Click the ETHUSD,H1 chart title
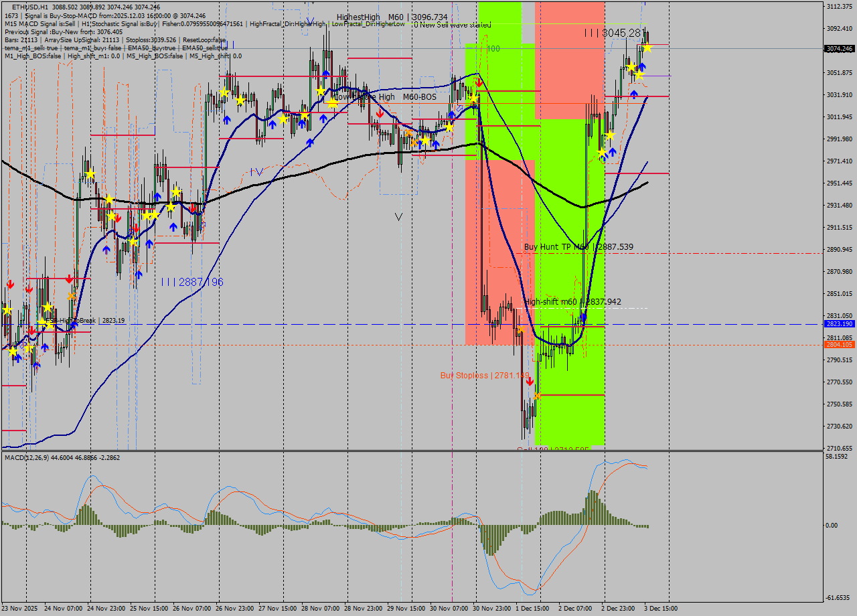The height and width of the screenshot is (616, 857). pyautogui.click(x=29, y=7)
